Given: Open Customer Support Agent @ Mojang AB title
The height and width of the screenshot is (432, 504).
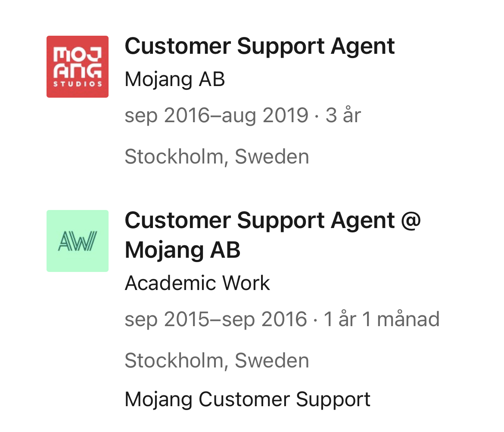Looking at the screenshot, I should (273, 235).
